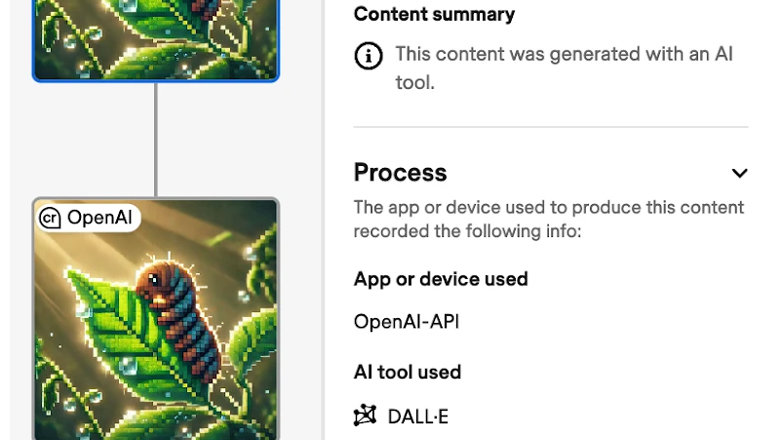This screenshot has width=781, height=440.
Task: Click the DALL·E tool name text
Action: pos(418,416)
